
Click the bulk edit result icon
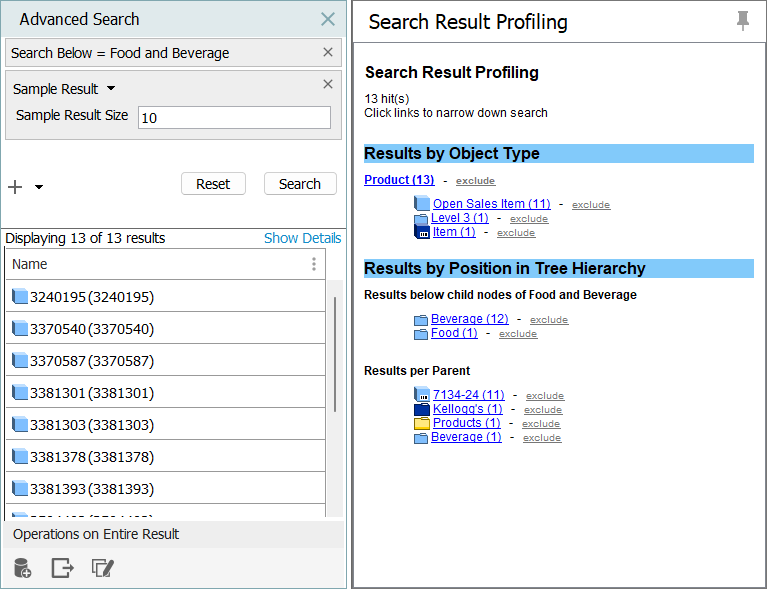tap(103, 568)
